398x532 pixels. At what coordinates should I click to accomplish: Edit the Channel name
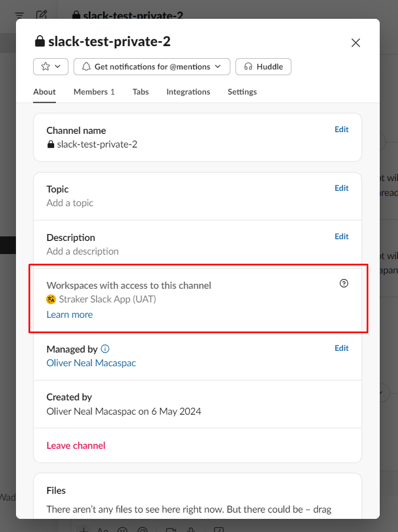point(342,129)
